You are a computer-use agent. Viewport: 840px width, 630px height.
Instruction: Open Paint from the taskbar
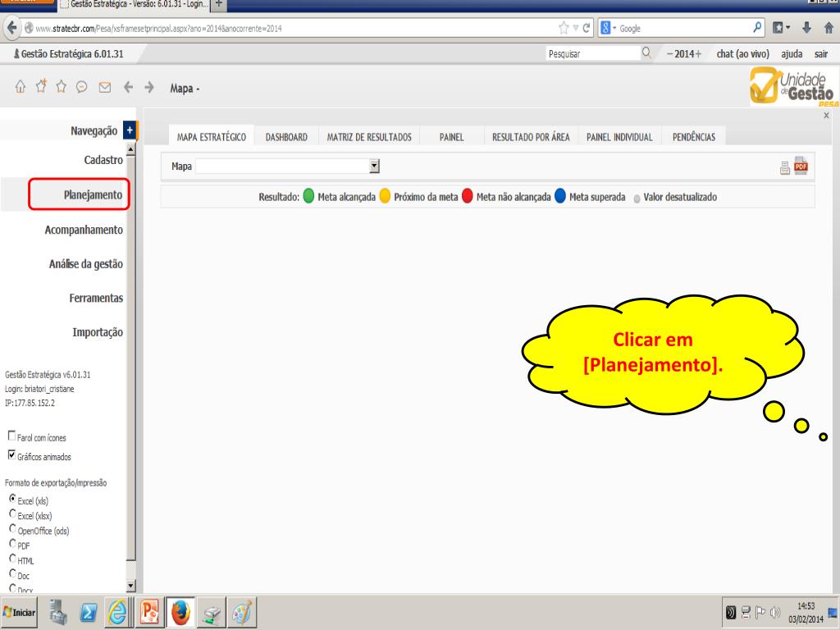coord(242,612)
